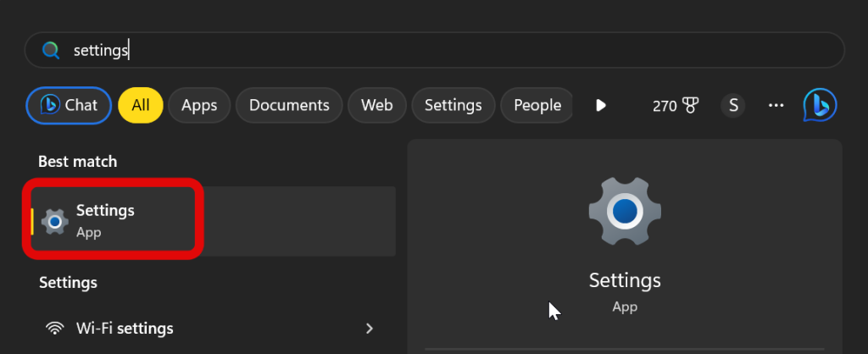Select the Settings filter tab
The image size is (868, 354).
tap(453, 106)
